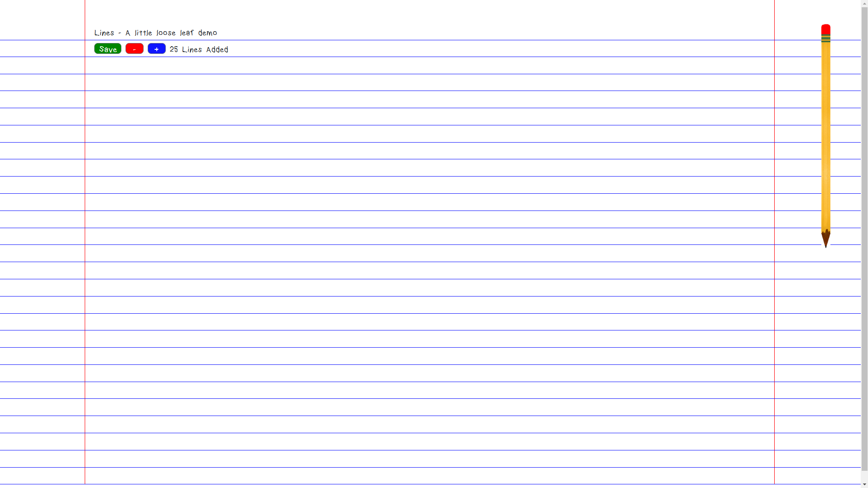868x488 pixels.
Task: Click the "Lines - A little loose leaf demo" title
Action: (155, 33)
